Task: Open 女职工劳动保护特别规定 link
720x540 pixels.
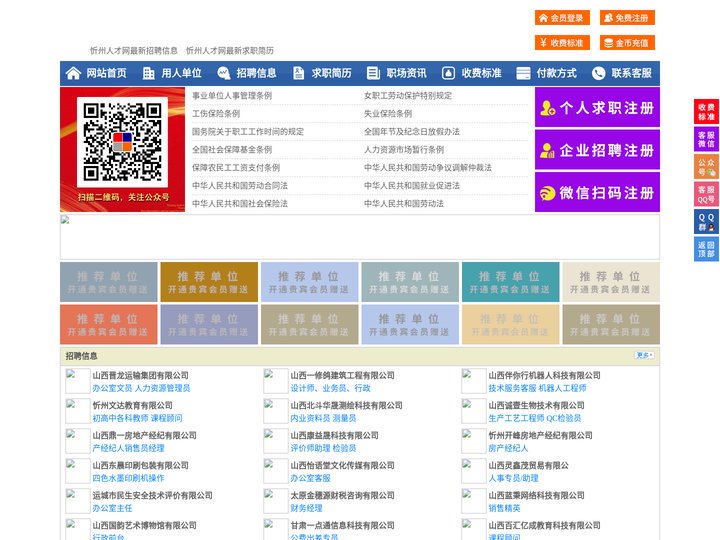Action: (x=408, y=96)
